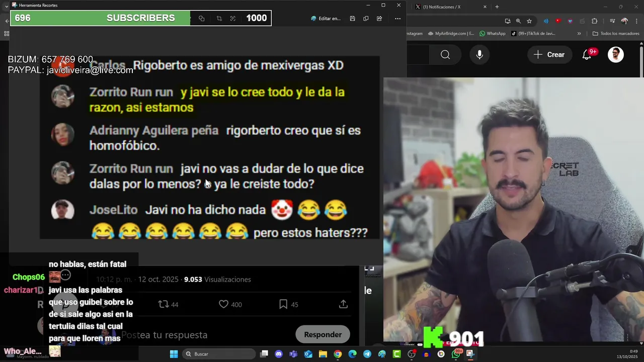Screen dimensions: 644x362
Task: Bookmark this page with the star icon
Action: [x=529, y=21]
